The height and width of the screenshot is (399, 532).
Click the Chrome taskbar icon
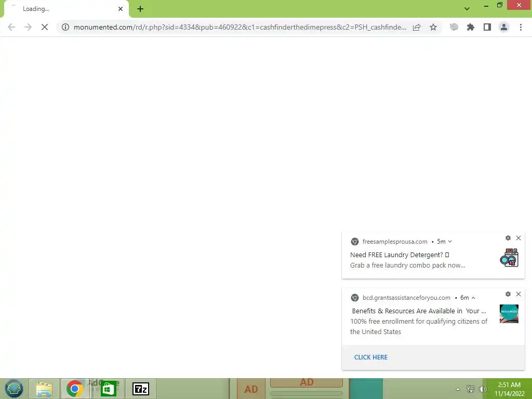pos(75,389)
